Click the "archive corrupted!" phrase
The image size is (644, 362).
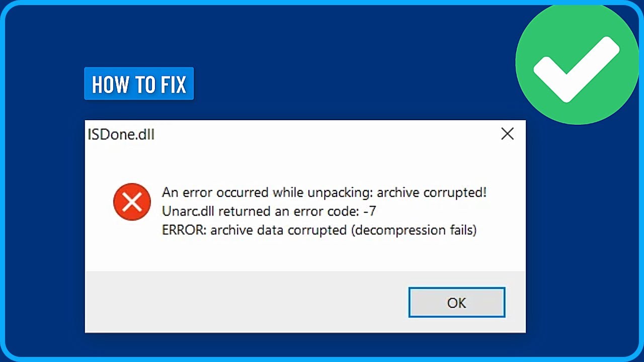tap(432, 192)
